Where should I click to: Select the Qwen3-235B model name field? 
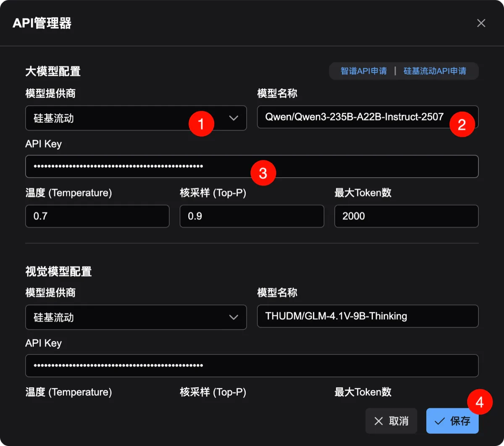coord(367,117)
